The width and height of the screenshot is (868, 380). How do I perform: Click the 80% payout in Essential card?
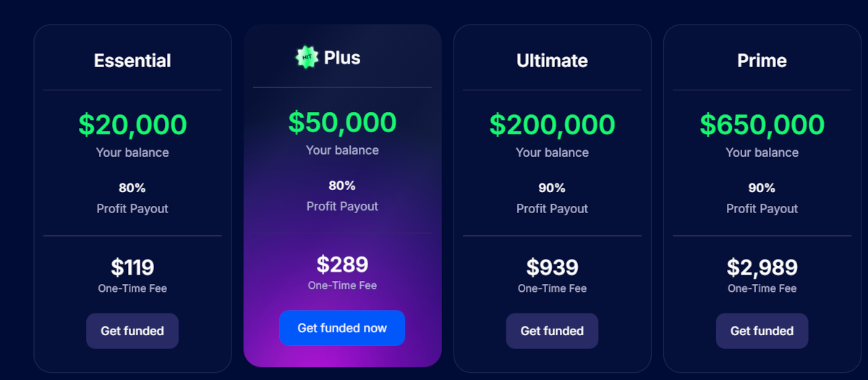point(132,188)
